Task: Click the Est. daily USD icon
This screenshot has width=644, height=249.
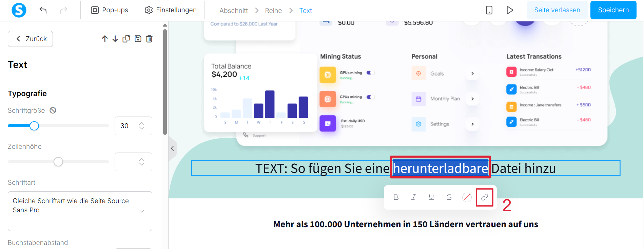Action: click(328, 123)
